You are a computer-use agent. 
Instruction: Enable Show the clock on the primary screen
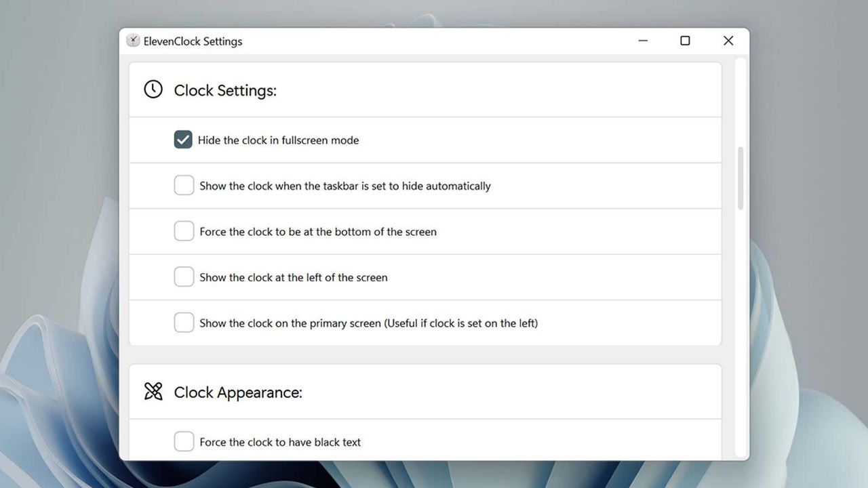point(184,323)
